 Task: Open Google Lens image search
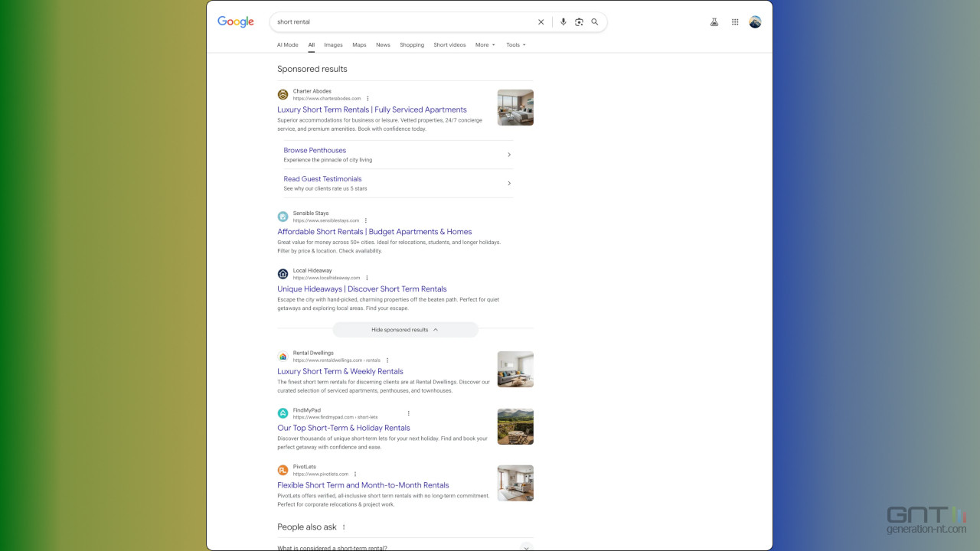click(579, 22)
